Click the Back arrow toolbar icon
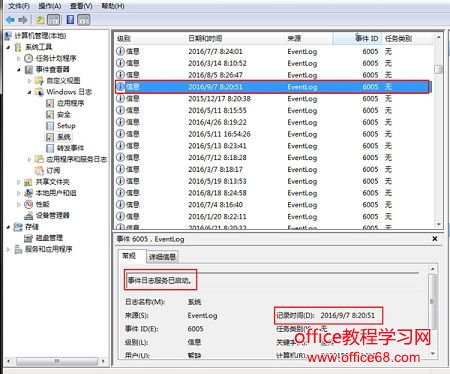The image size is (450, 374). coord(10,20)
